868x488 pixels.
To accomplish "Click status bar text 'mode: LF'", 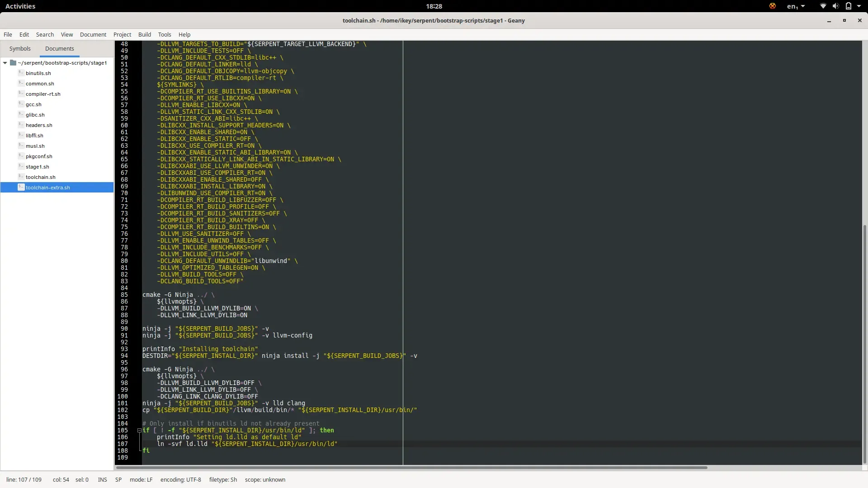I will pos(141,480).
